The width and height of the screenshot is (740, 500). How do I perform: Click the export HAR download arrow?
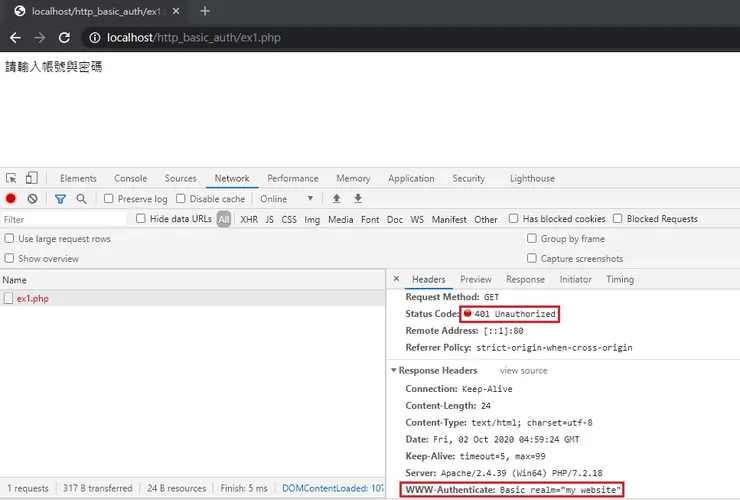(x=358, y=199)
